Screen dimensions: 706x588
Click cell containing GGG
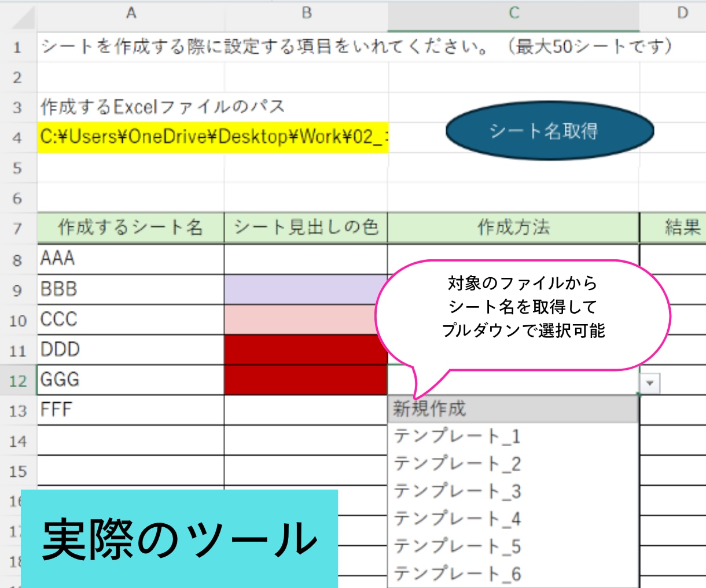click(x=131, y=380)
